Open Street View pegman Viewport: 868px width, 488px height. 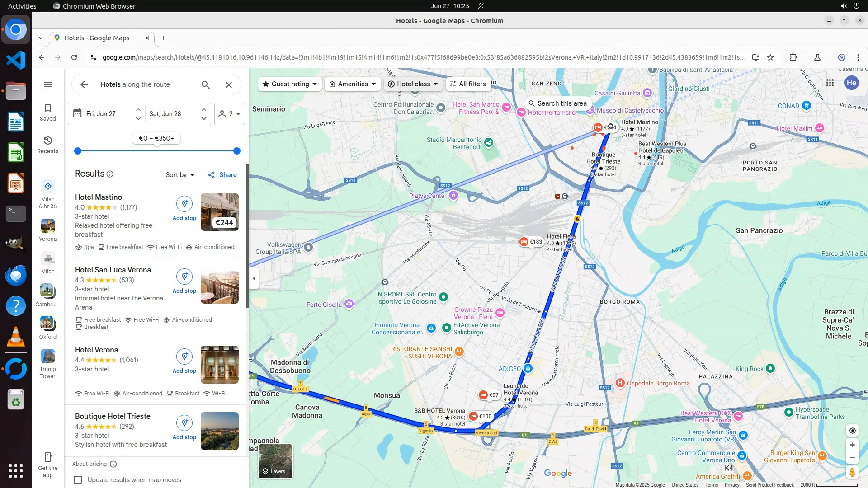click(852, 473)
